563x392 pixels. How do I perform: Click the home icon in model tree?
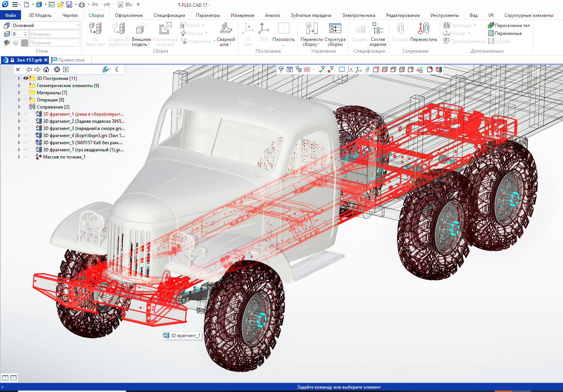46,69
